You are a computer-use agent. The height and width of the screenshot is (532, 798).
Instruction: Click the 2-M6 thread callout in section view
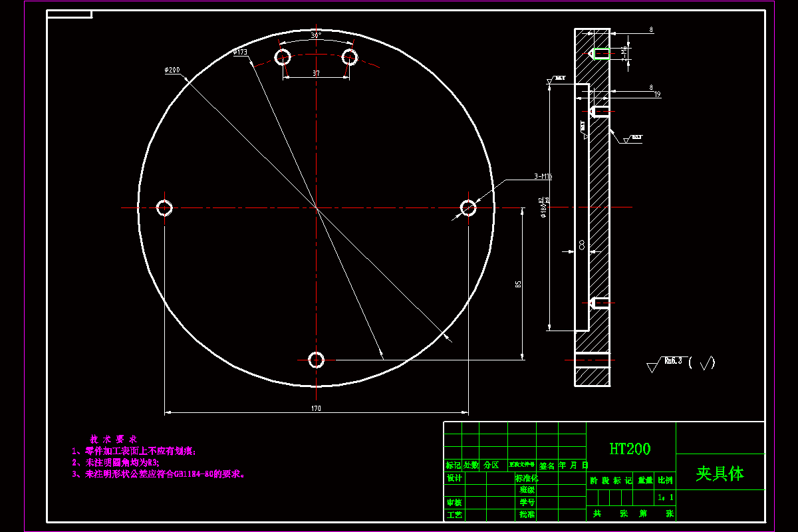click(624, 53)
